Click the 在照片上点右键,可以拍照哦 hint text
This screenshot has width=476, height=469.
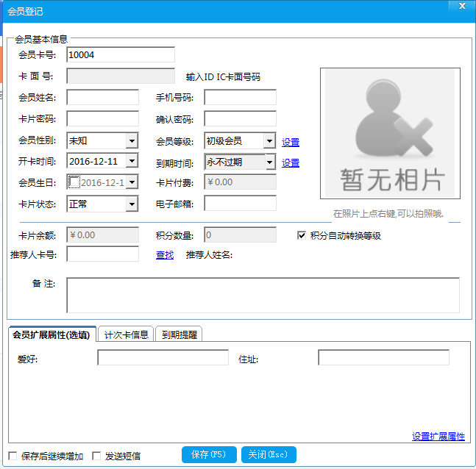[388, 214]
